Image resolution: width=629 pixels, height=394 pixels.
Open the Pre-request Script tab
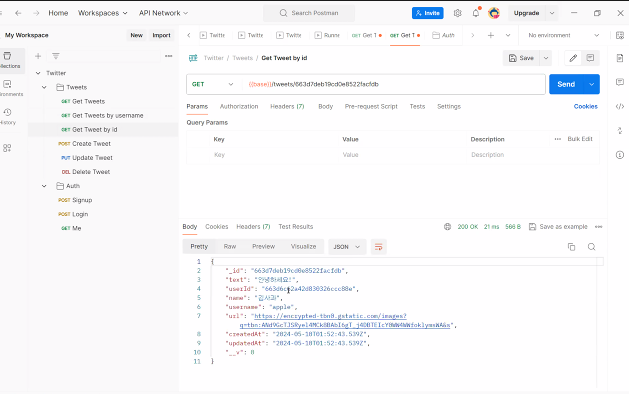click(371, 106)
